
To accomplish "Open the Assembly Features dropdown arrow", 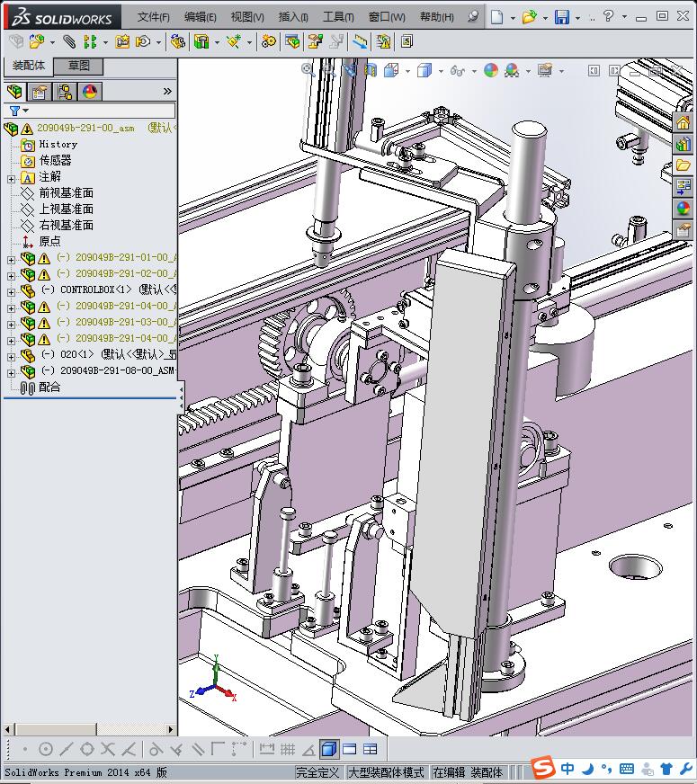I will tap(217, 42).
